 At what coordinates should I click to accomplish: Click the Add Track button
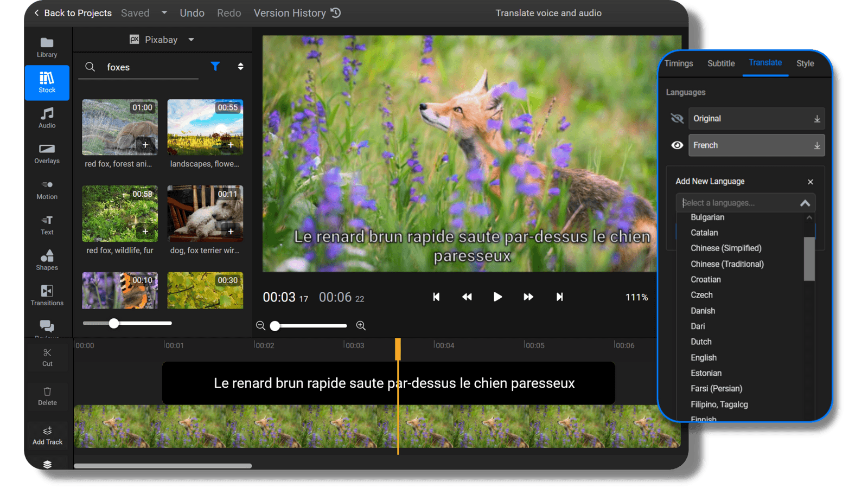tap(47, 435)
